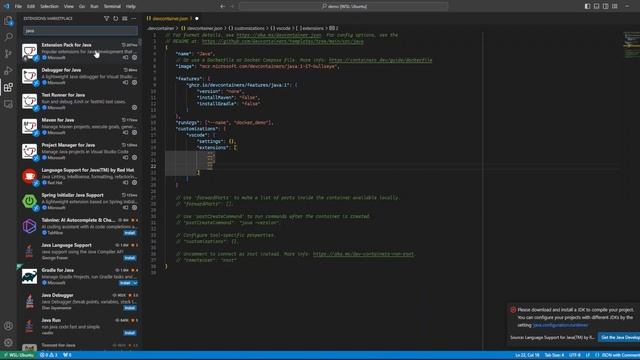Go back with the navigation arrow
This screenshot has width=640, height=360.
222,6
